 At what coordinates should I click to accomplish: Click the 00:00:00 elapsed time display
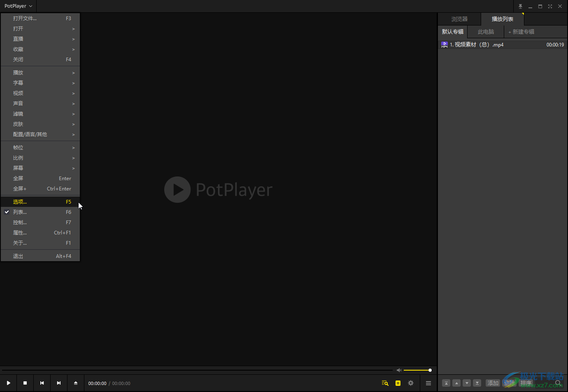click(x=97, y=383)
